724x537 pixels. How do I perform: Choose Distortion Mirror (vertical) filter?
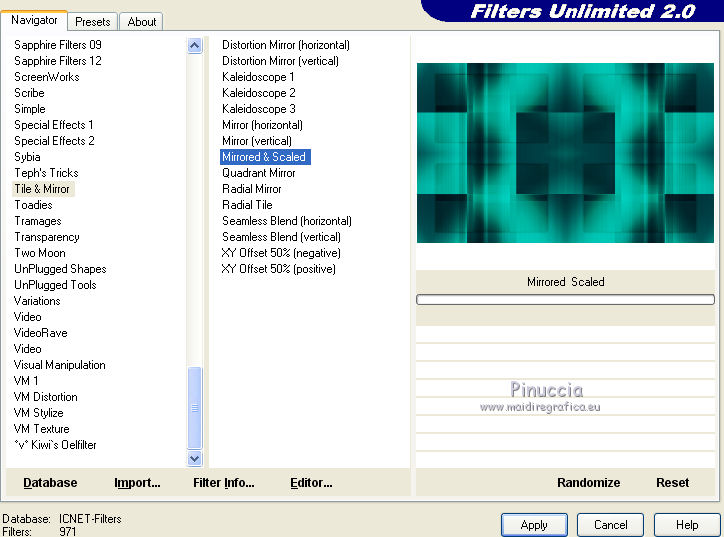click(280, 61)
